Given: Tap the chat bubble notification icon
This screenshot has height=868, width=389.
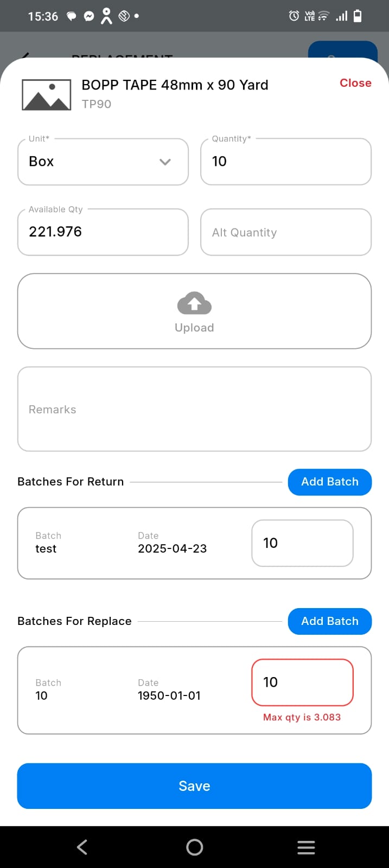Looking at the screenshot, I should coord(71,16).
